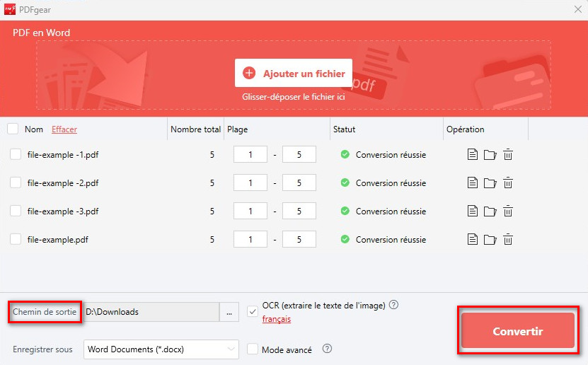Delete file-example -1.pdf from the list
Viewport: 588px width, 365px height.
point(508,154)
